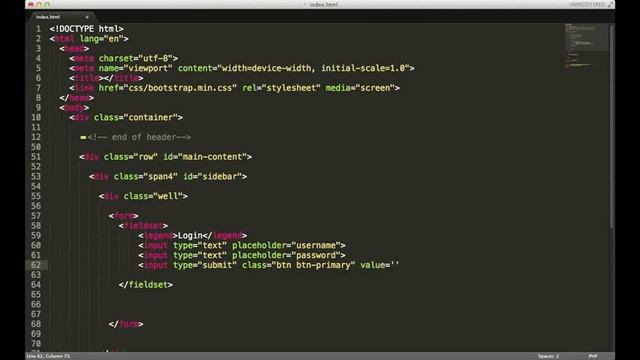Click the charset="utf-8" meta line

click(123, 58)
